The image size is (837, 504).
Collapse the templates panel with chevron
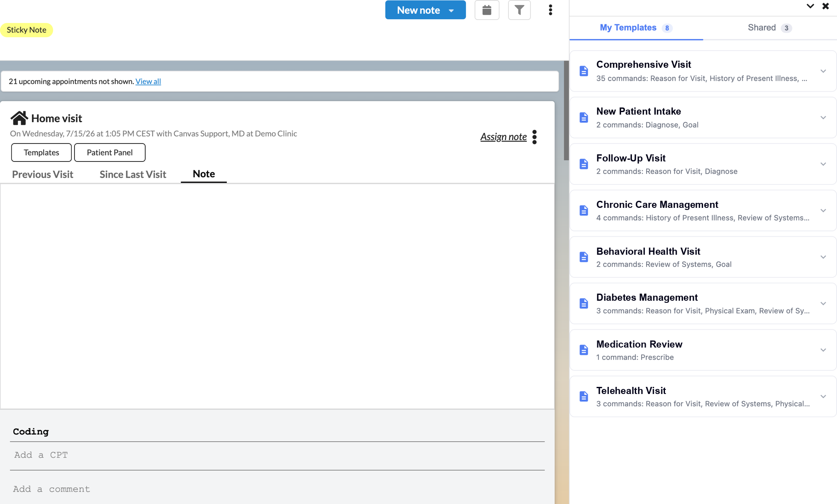(x=810, y=6)
